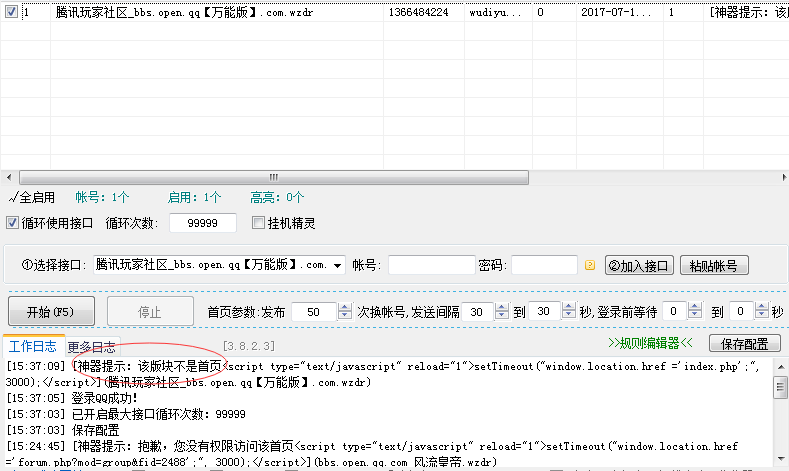This screenshot has height=471, width=789.
Task: Click the [15:37:09] 该版块不是首页 log entry
Action: tap(382, 374)
